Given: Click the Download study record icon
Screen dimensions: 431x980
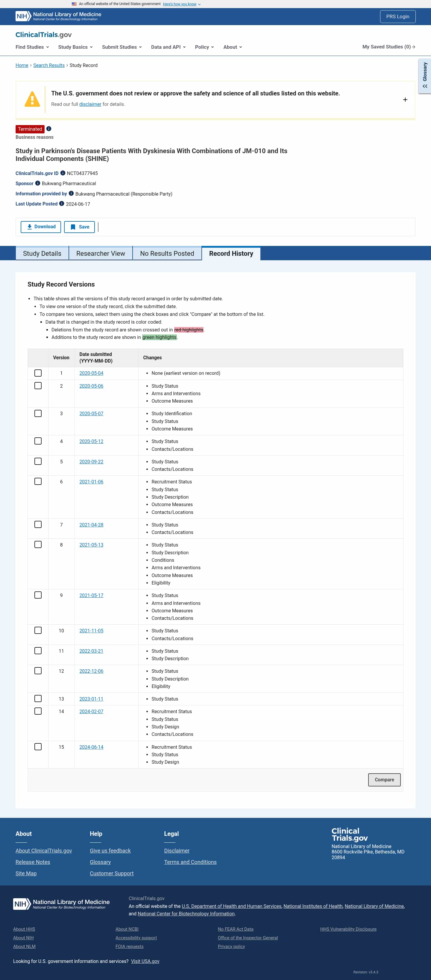Looking at the screenshot, I should point(29,227).
